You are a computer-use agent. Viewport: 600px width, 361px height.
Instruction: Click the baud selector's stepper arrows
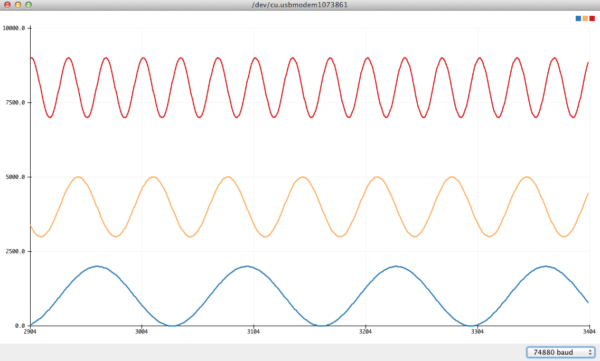[590, 352]
